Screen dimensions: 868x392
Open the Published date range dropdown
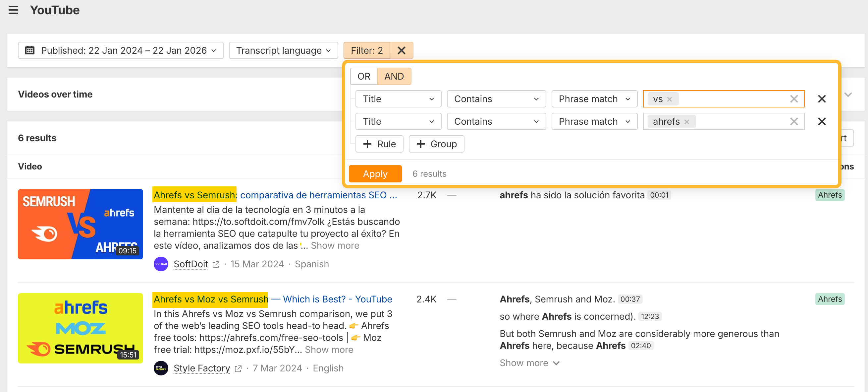point(121,50)
